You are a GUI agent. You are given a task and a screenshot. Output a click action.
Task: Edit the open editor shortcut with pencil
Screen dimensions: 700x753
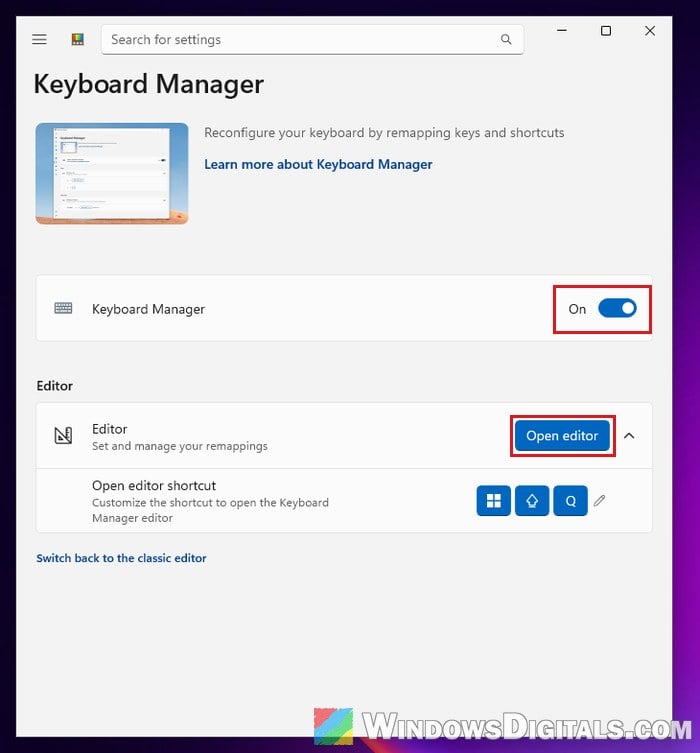pyautogui.click(x=599, y=501)
